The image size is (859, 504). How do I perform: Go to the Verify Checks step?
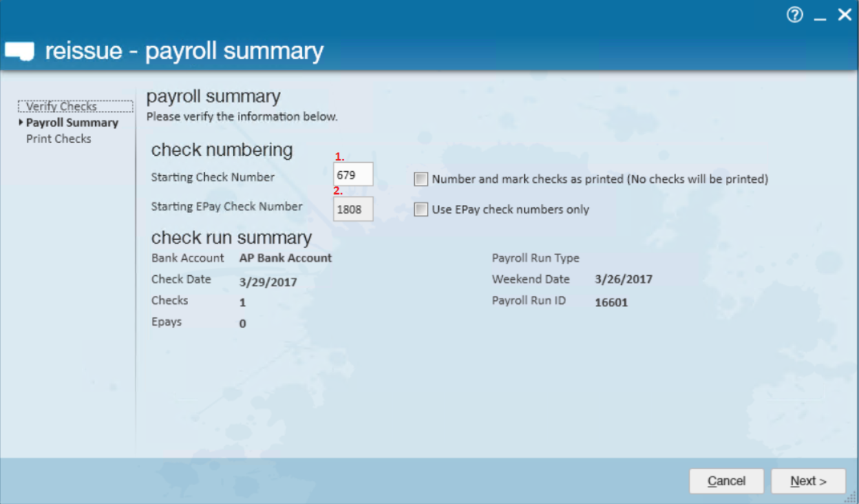[61, 107]
